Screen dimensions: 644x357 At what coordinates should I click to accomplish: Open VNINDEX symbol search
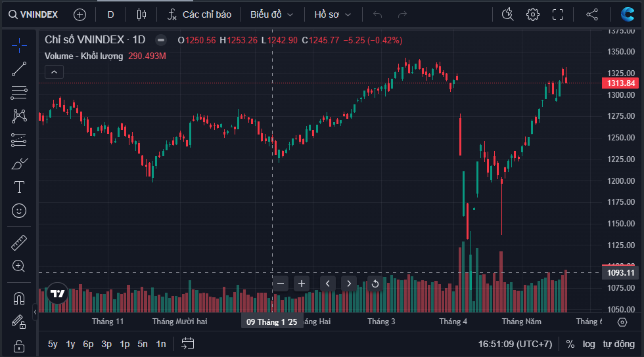coord(34,15)
